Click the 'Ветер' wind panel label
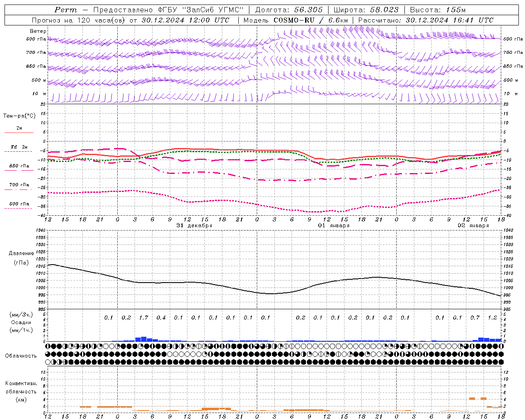 [x=38, y=31]
